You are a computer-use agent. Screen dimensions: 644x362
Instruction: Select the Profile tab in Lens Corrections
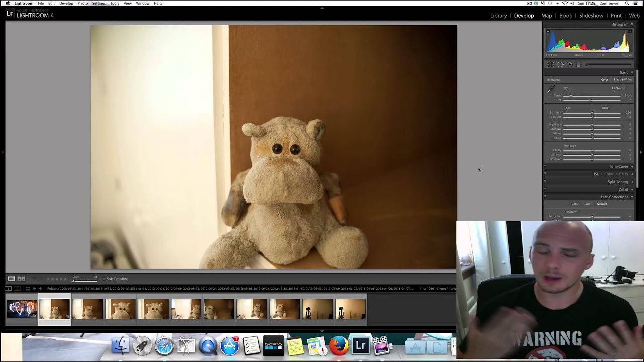click(x=574, y=204)
